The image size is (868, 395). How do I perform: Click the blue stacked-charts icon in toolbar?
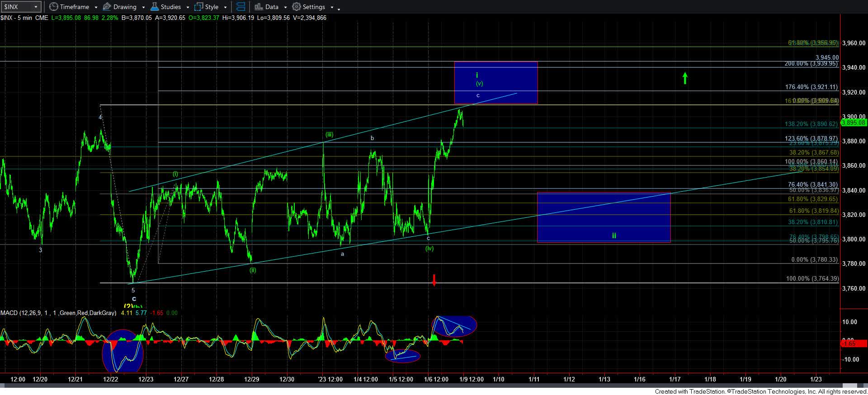pyautogui.click(x=241, y=7)
